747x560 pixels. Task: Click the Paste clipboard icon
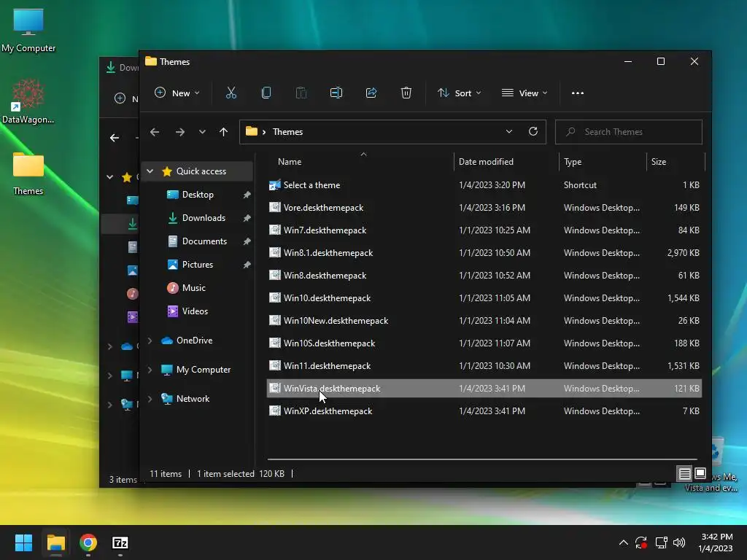[x=301, y=93]
